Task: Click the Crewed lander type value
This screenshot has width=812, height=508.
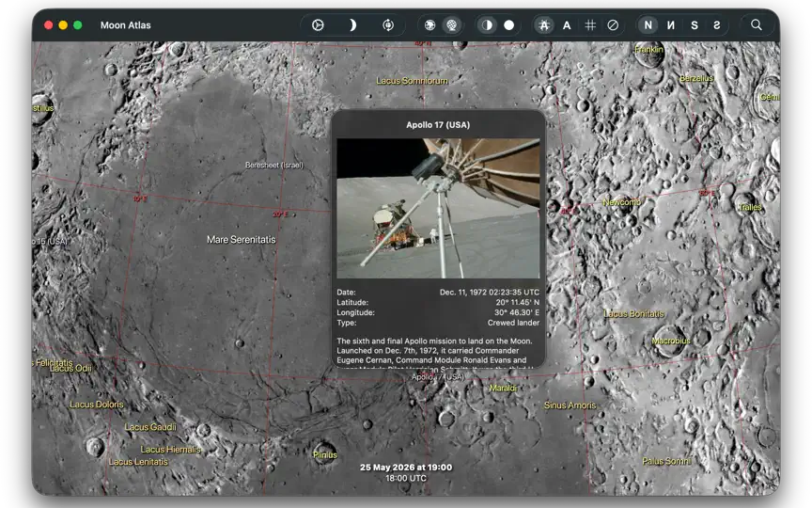Action: point(513,323)
